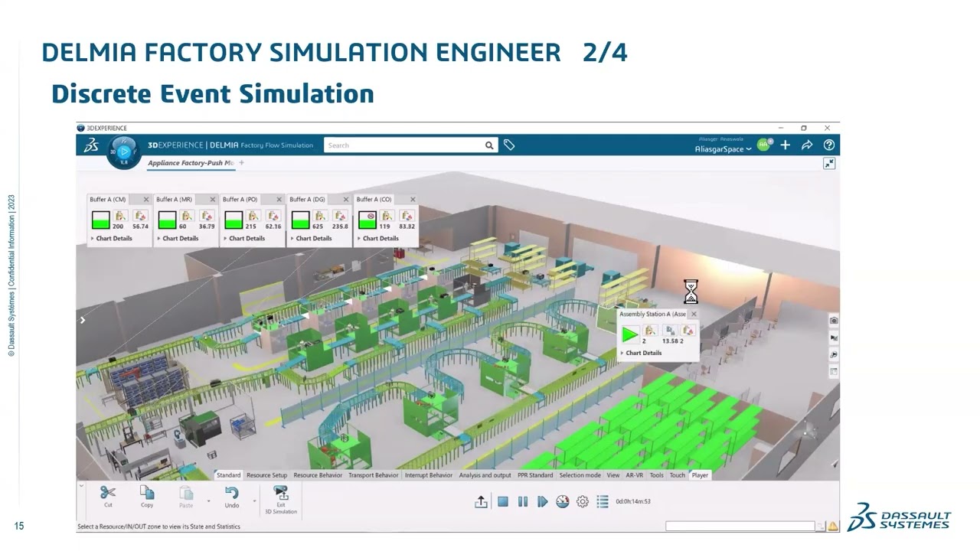Switch to the Analysis and output tab

(x=485, y=475)
